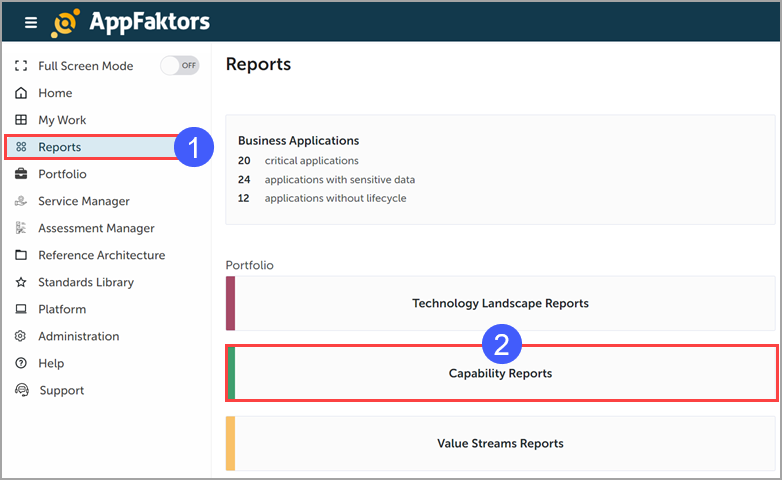Image resolution: width=782 pixels, height=480 pixels.
Task: Select Support in the sidebar
Action: click(61, 390)
